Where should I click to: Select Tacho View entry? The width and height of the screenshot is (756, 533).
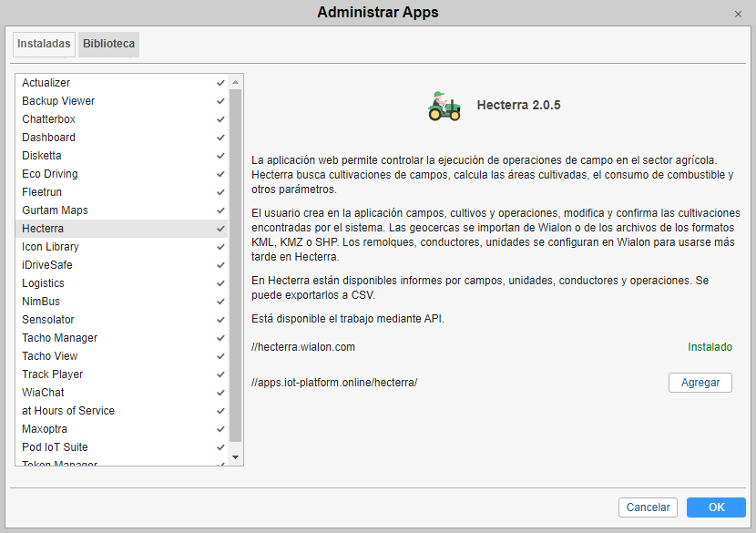point(121,356)
